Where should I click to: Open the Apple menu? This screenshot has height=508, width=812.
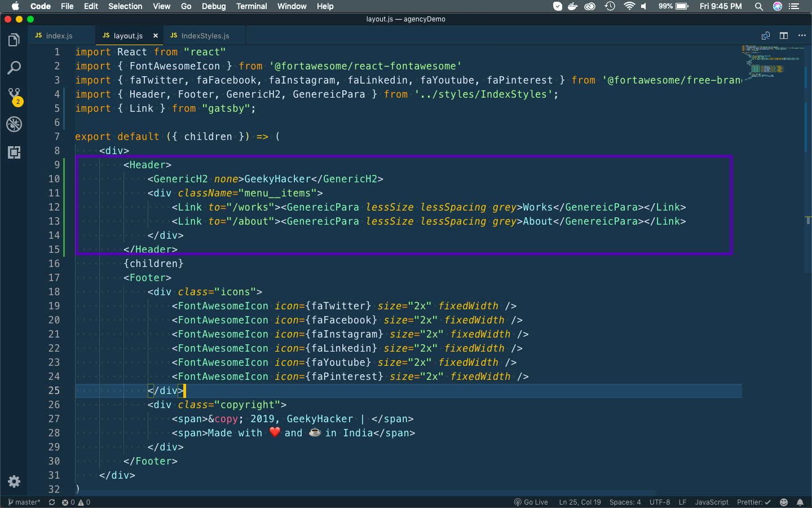coord(15,6)
